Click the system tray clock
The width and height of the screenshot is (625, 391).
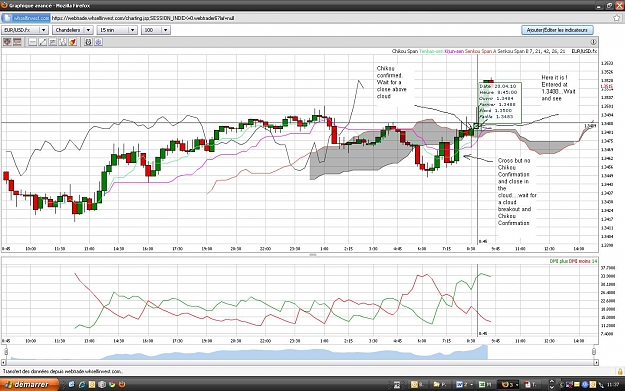point(613,385)
